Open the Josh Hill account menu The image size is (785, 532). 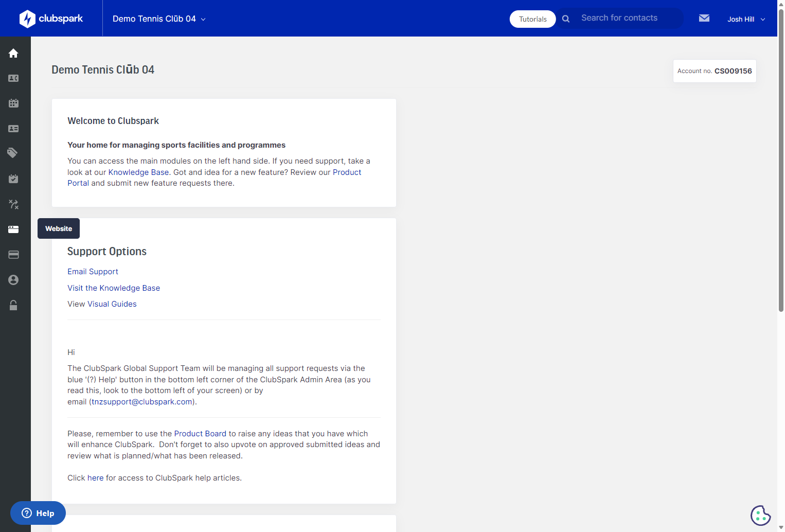tap(746, 19)
